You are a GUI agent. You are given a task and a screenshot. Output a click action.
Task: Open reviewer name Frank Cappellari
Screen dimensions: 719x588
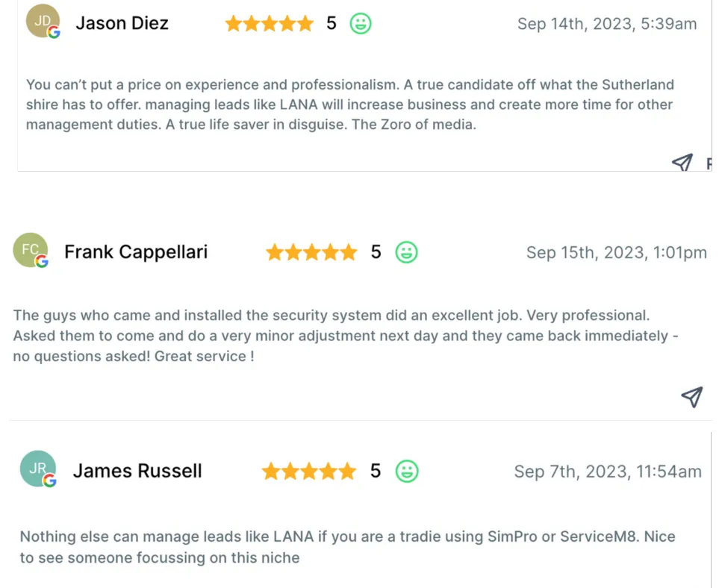(x=136, y=252)
